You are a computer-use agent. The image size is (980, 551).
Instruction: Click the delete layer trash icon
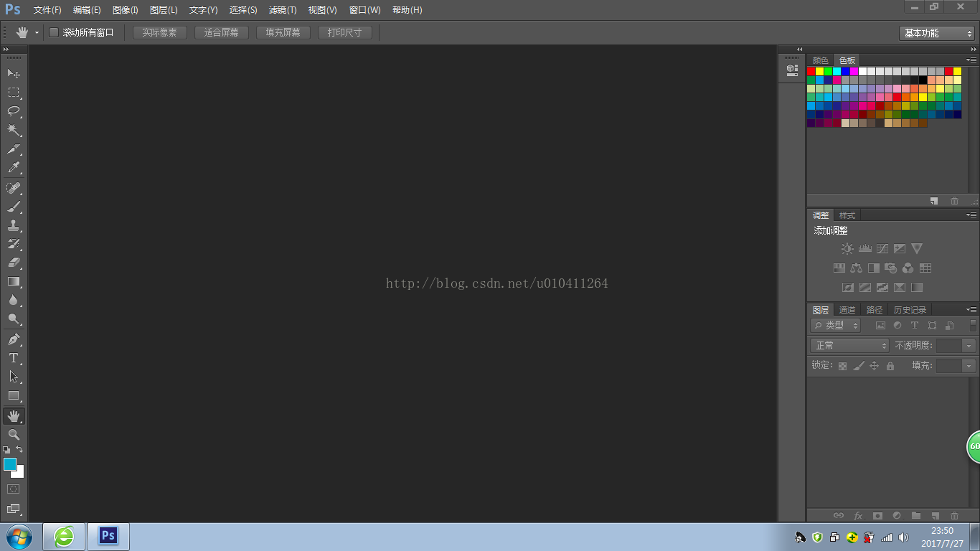954,515
